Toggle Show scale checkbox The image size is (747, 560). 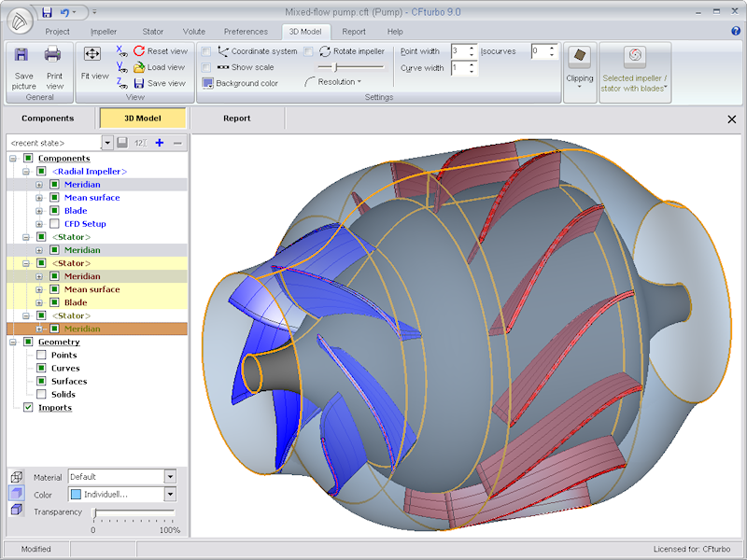(x=206, y=67)
